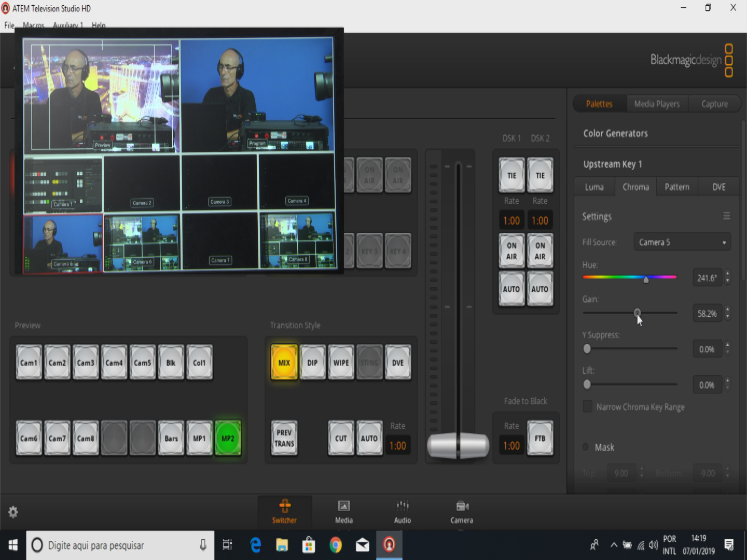Open the Fill Source dropdown

(x=682, y=242)
